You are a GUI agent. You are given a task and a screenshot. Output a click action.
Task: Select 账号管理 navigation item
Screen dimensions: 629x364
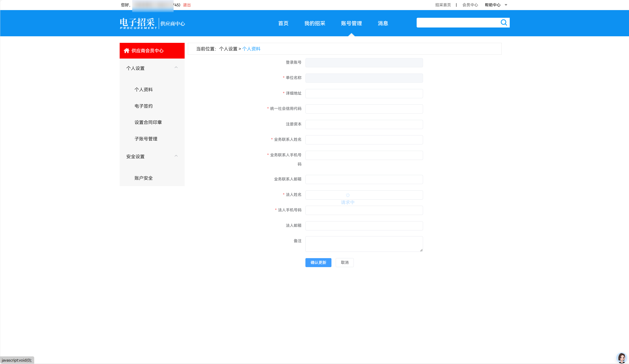351,23
